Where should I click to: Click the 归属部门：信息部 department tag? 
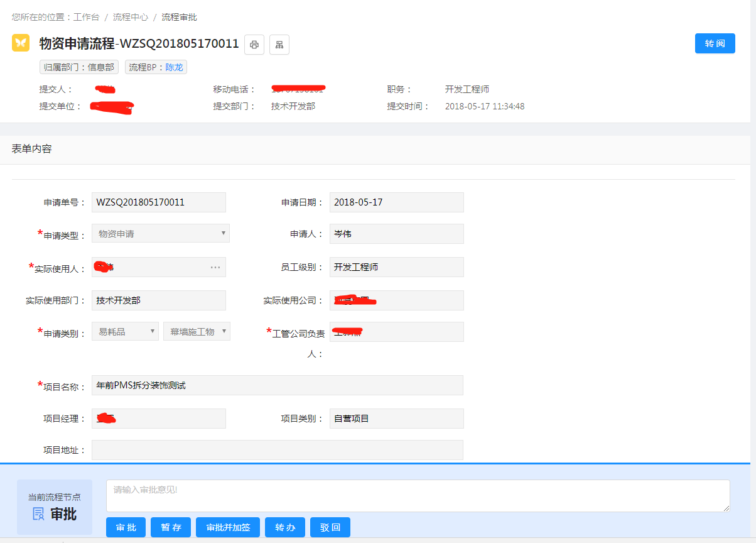[x=78, y=67]
